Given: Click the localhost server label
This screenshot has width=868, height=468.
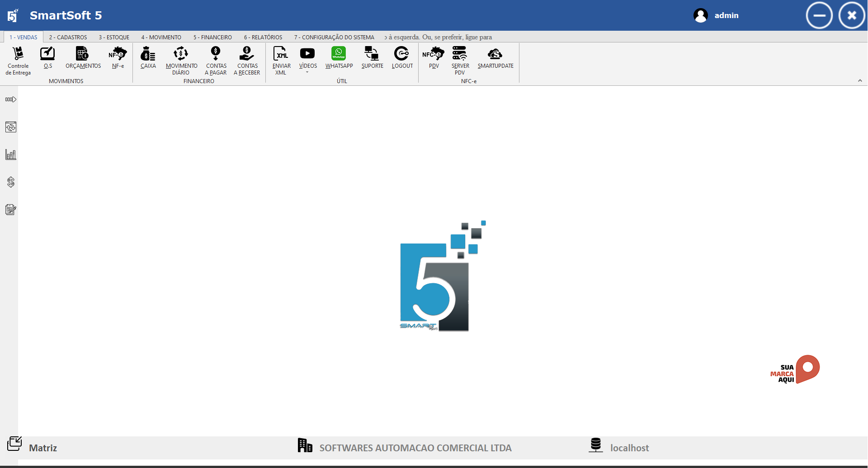Looking at the screenshot, I should (629, 448).
